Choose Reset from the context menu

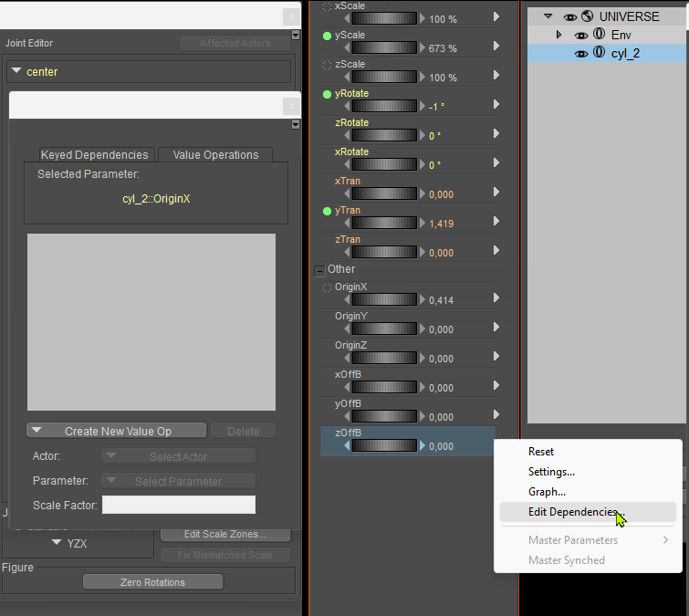point(541,452)
